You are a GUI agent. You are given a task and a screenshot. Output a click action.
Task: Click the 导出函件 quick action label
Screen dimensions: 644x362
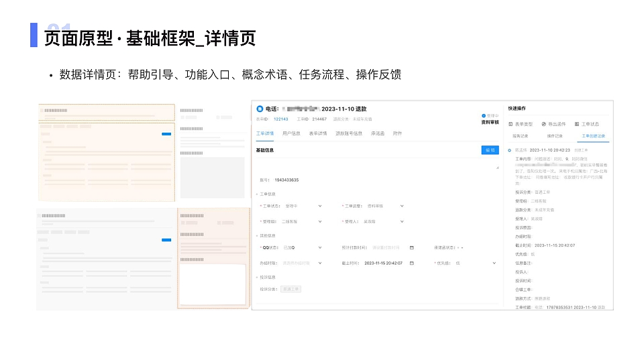click(557, 124)
